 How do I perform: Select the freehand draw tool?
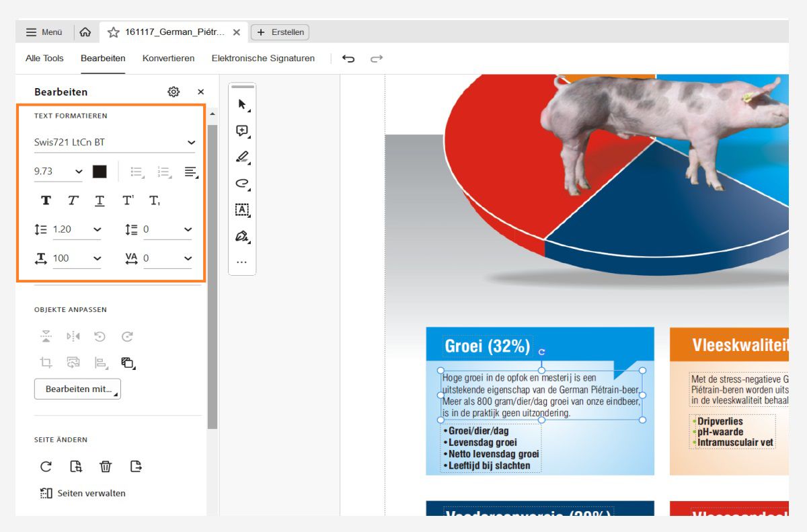click(242, 183)
